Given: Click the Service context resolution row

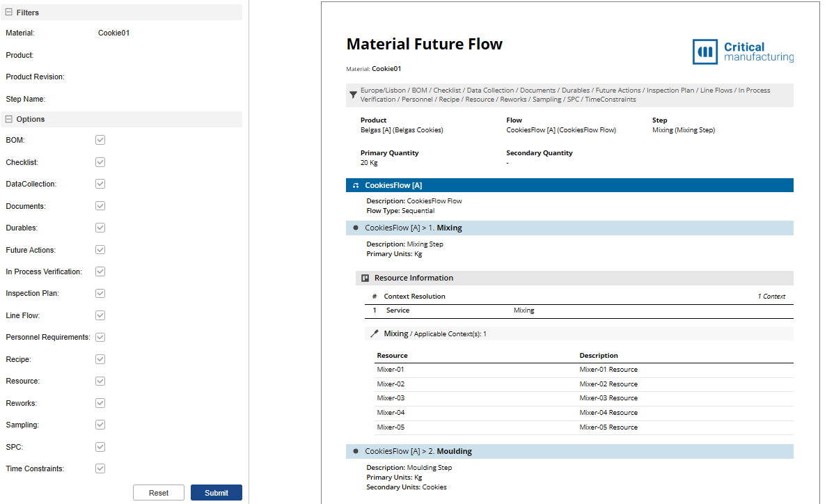Looking at the screenshot, I should [579, 310].
